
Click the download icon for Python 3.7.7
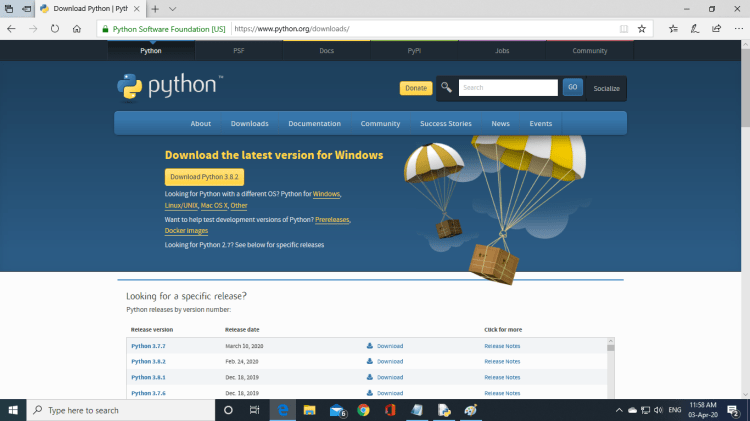[370, 345]
